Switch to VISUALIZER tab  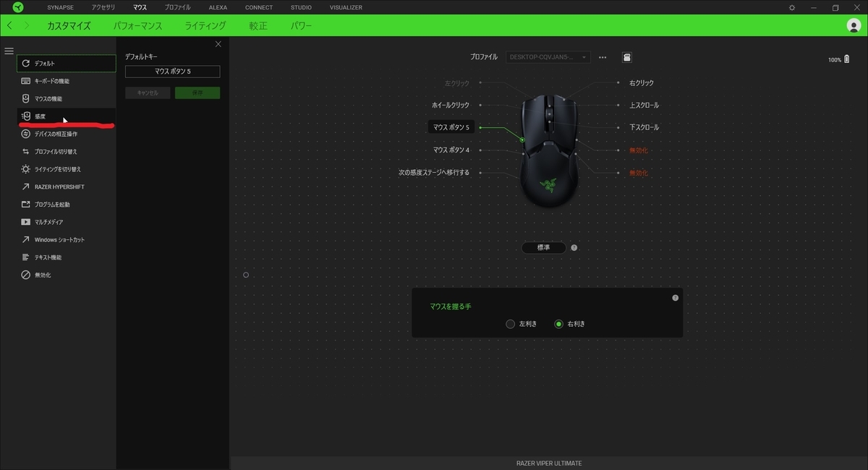point(346,7)
